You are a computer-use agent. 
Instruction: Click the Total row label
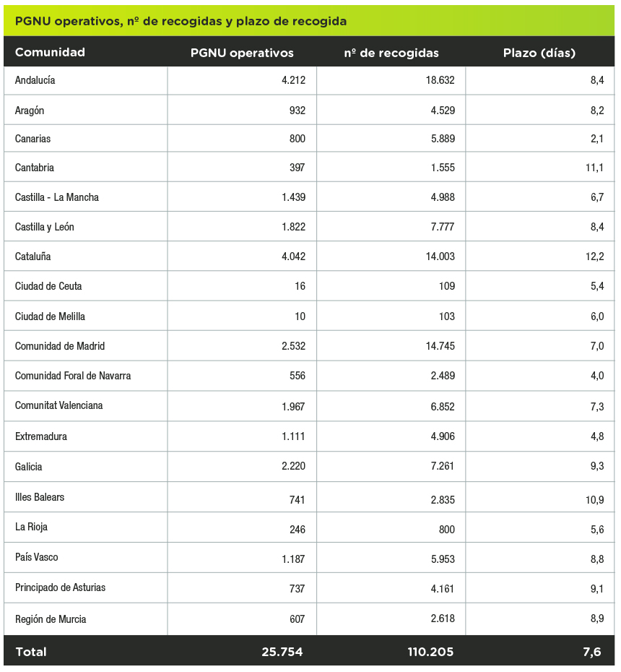31,652
